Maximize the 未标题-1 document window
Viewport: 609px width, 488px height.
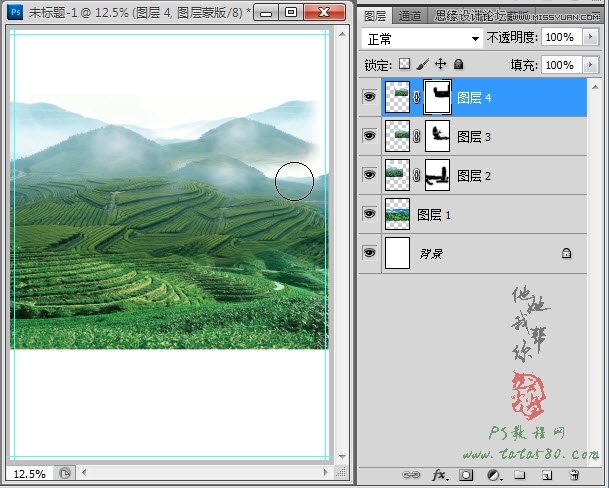click(291, 12)
